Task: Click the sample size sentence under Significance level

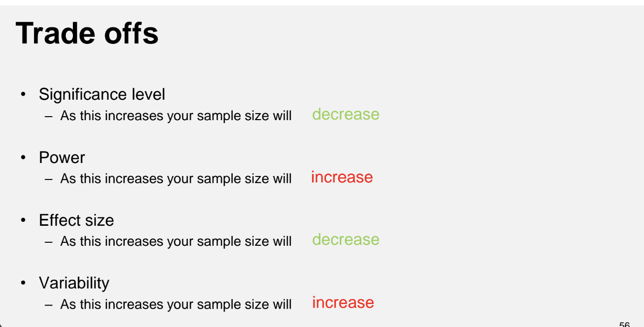Action: pyautogui.click(x=176, y=116)
